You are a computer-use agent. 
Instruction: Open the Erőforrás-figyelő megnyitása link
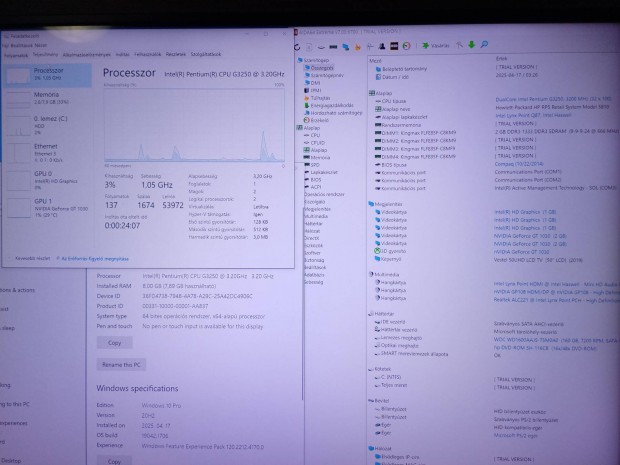(x=93, y=259)
